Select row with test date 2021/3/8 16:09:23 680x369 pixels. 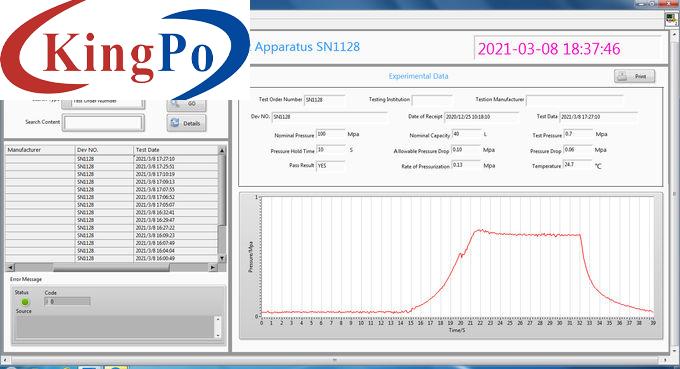(x=111, y=235)
